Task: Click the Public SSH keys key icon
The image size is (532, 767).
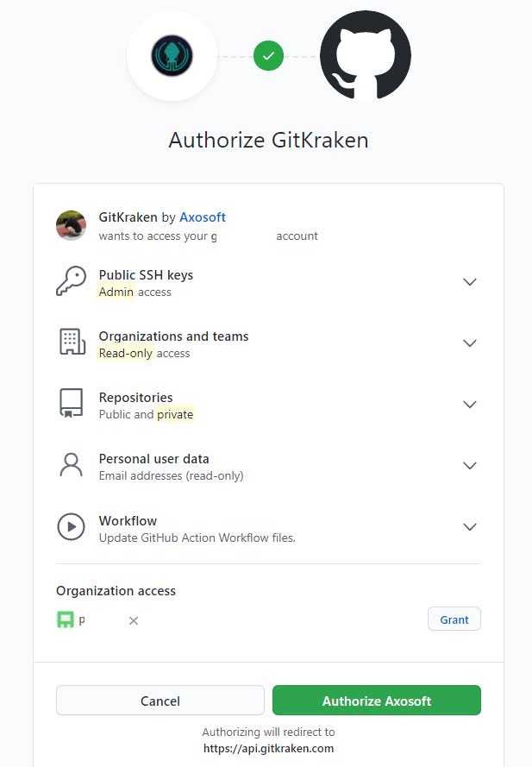Action: 72,280
